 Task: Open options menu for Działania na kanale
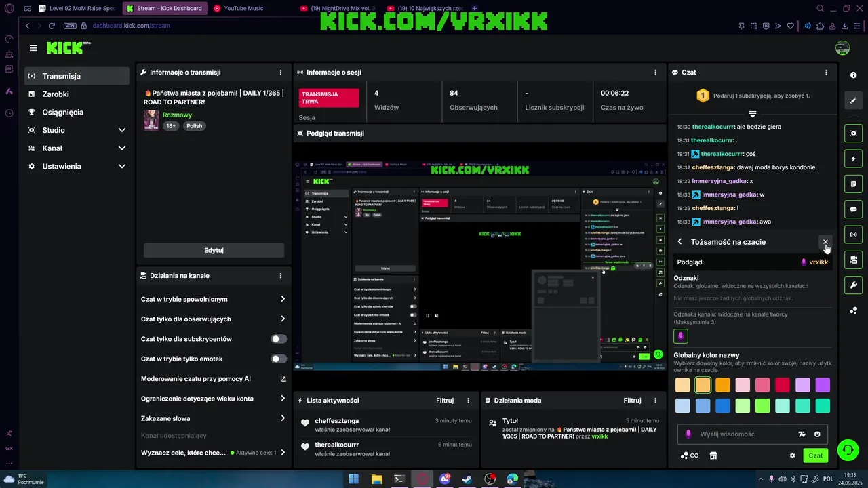pyautogui.click(x=281, y=276)
